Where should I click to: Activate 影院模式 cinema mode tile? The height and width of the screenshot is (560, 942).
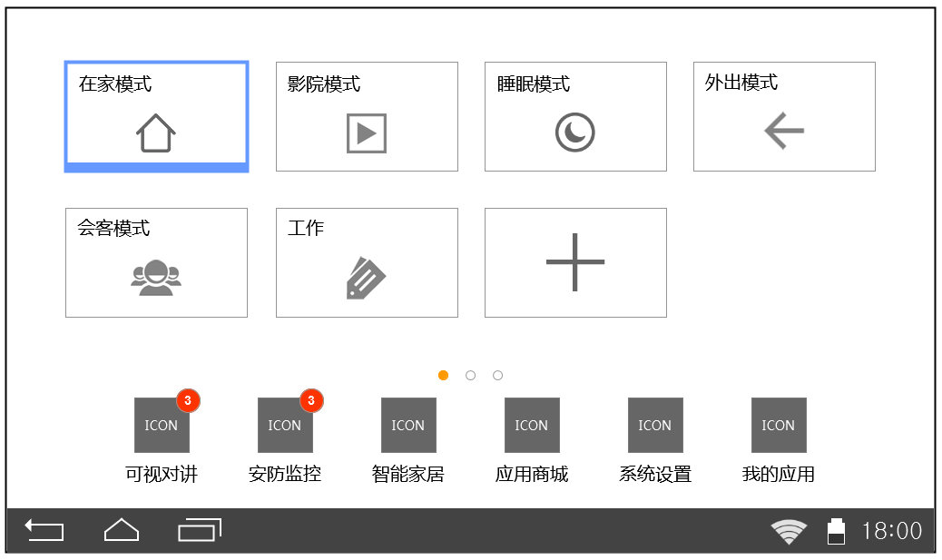(x=367, y=116)
